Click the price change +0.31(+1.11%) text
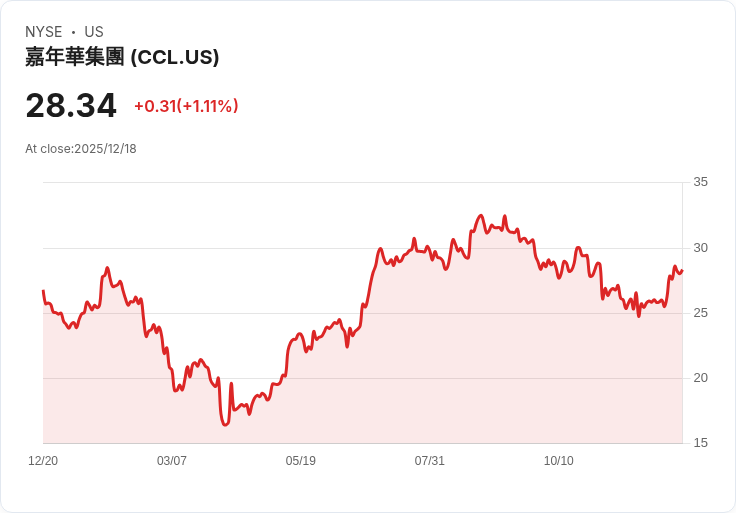This screenshot has width=736, height=513. pyautogui.click(x=186, y=106)
